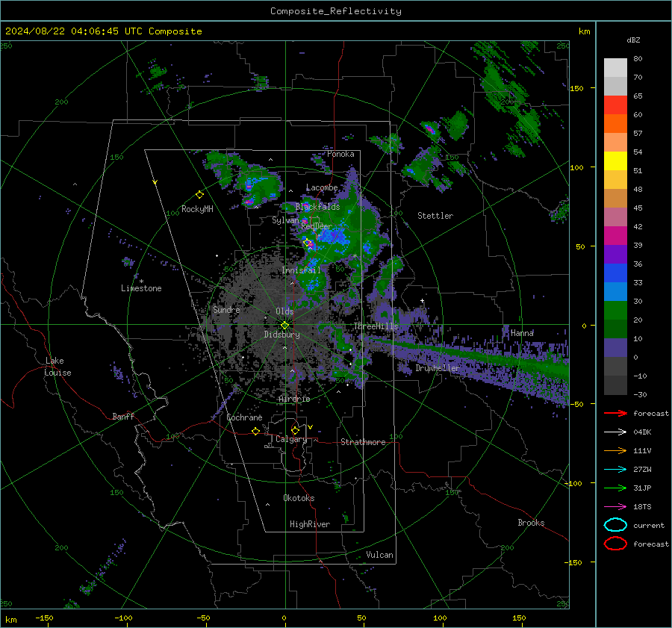Select the bright yellow band in dBZ legend
The image size is (672, 628).
(x=615, y=161)
